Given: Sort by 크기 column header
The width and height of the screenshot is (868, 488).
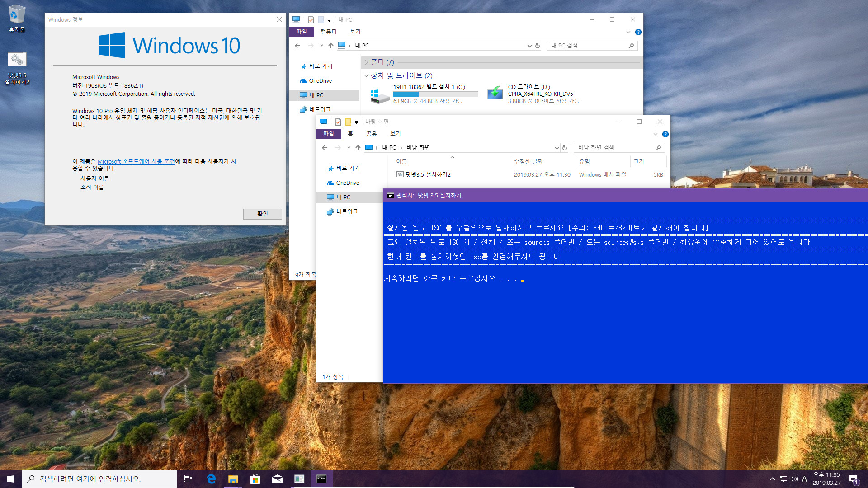Looking at the screenshot, I should pyautogui.click(x=648, y=161).
